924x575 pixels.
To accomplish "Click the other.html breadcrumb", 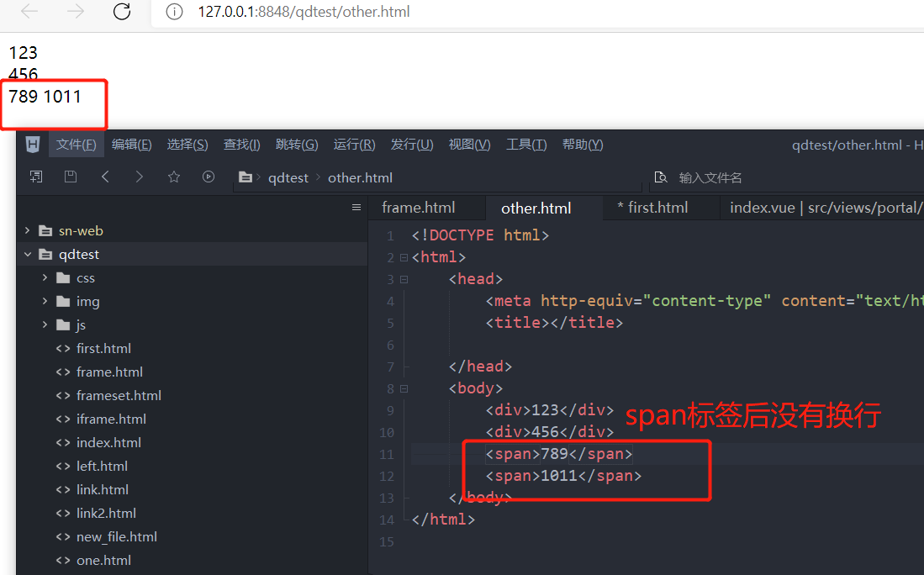I will click(x=360, y=178).
